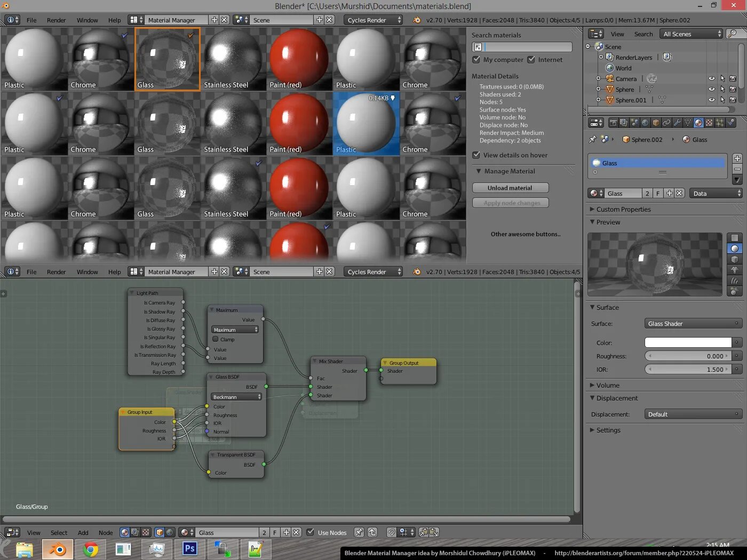Open the Render properties tab camera icon
This screenshot has height=560, width=747.
pos(613,123)
